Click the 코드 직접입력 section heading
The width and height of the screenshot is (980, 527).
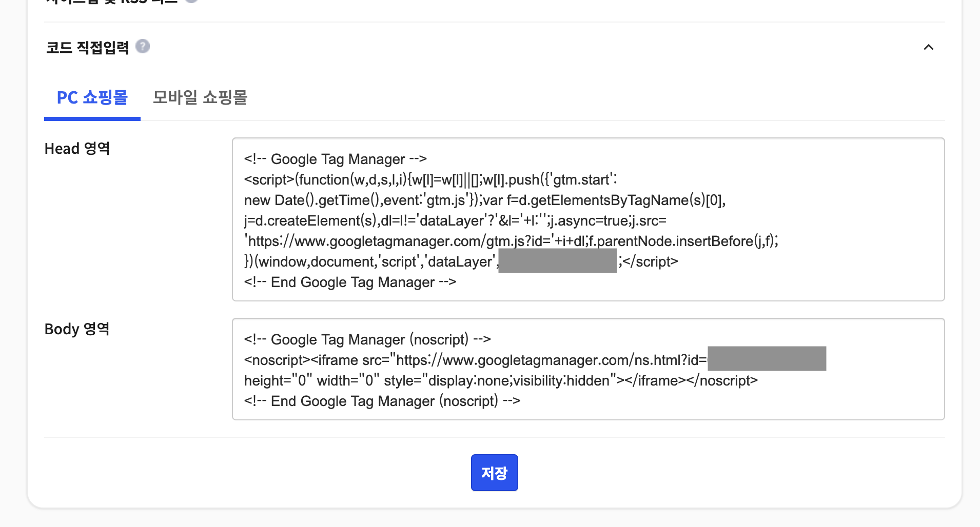point(88,47)
